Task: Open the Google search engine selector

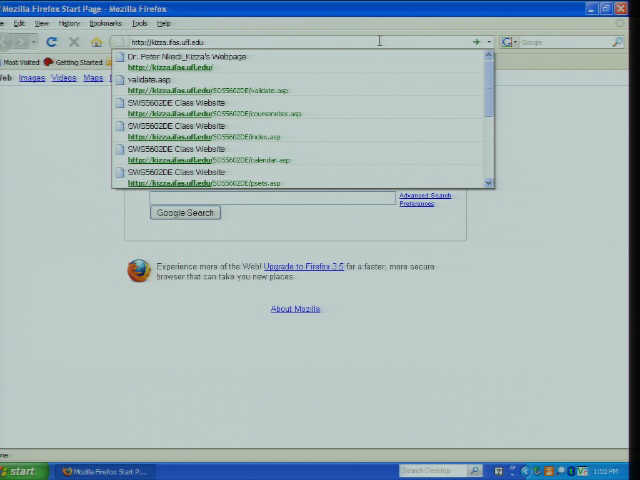Action: tap(510, 42)
